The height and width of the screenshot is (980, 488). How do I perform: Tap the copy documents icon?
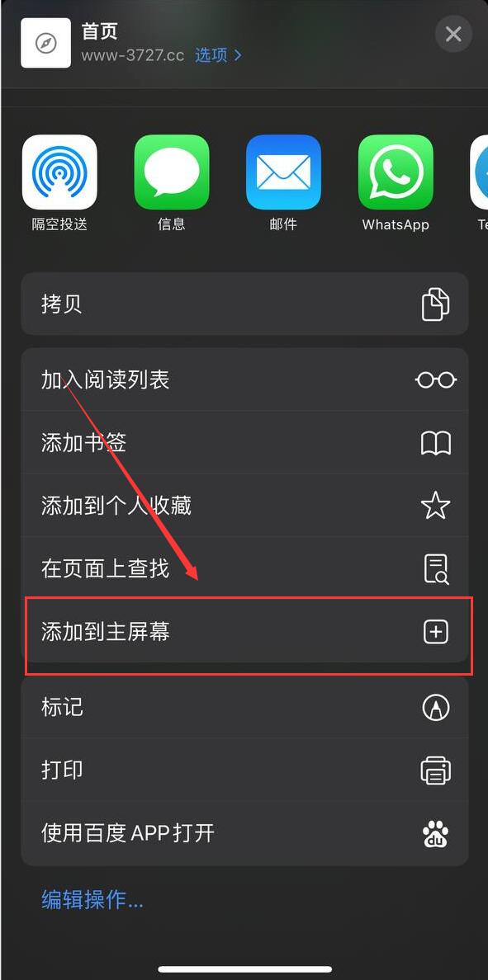(x=435, y=304)
